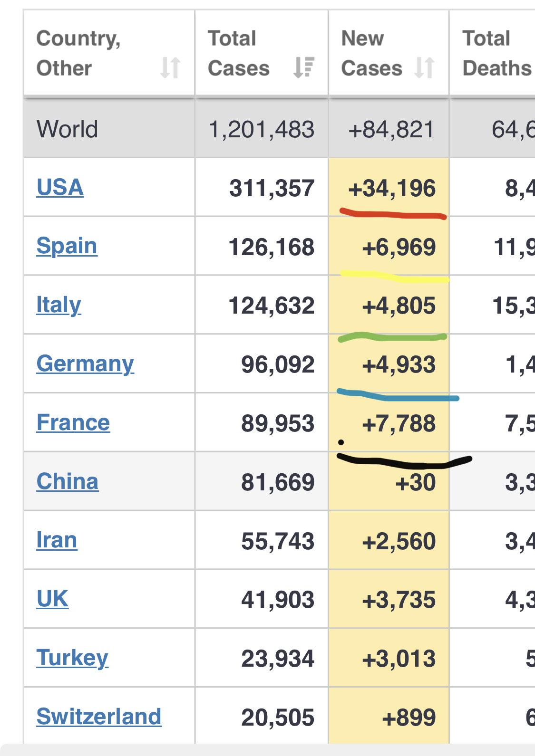The width and height of the screenshot is (535, 756).
Task: Click the Italy link
Action: (58, 305)
